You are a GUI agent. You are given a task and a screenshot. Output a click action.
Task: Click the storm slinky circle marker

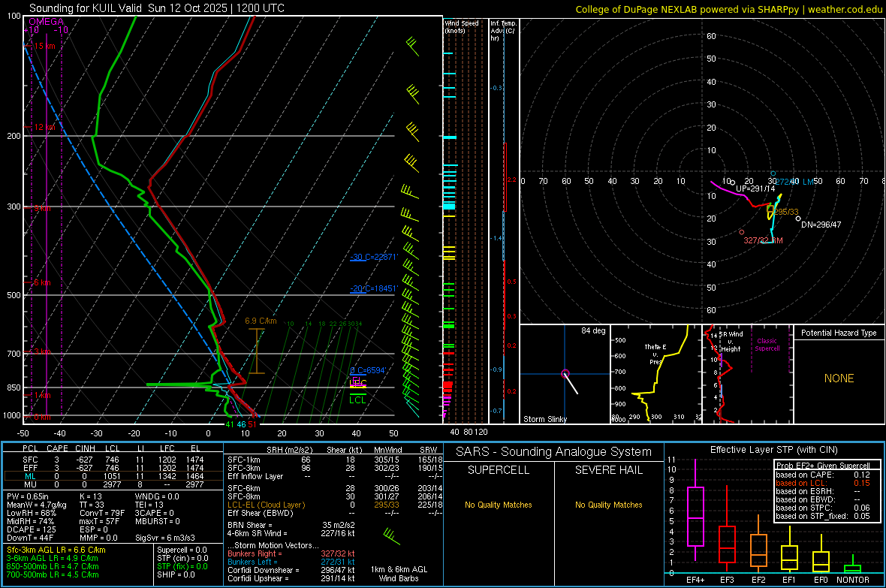[565, 374]
